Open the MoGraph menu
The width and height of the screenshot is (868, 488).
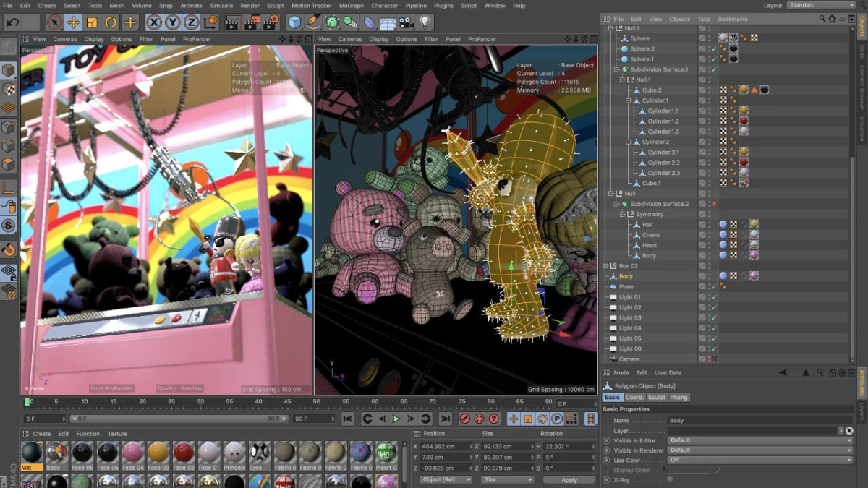(351, 6)
